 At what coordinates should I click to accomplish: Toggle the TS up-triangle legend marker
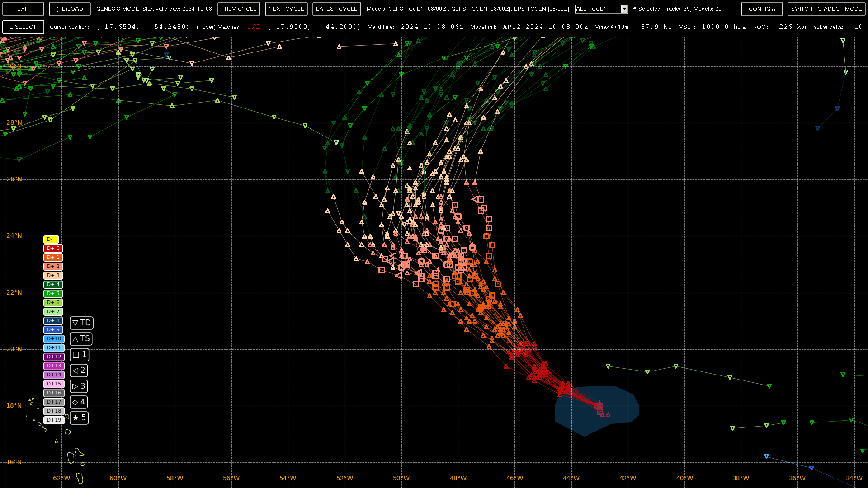(x=81, y=339)
